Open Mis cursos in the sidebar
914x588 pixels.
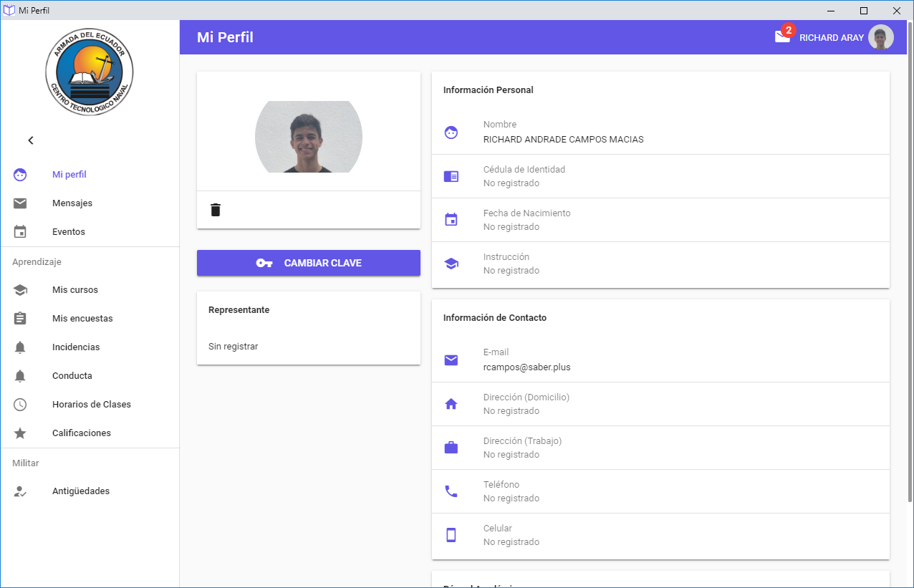[75, 290]
